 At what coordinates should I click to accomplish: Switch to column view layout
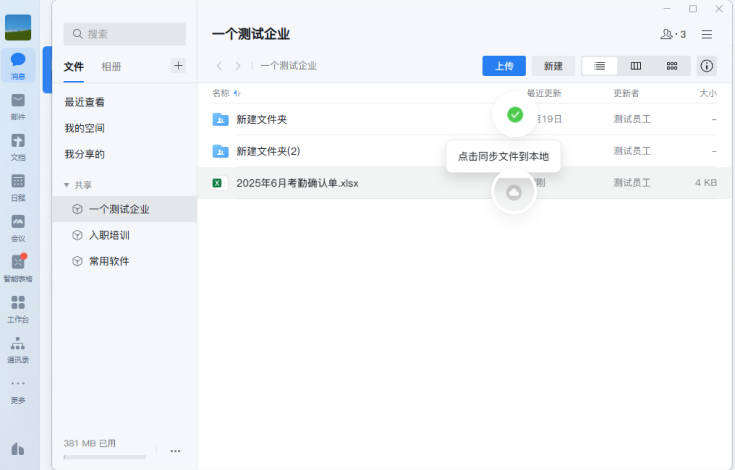[636, 66]
